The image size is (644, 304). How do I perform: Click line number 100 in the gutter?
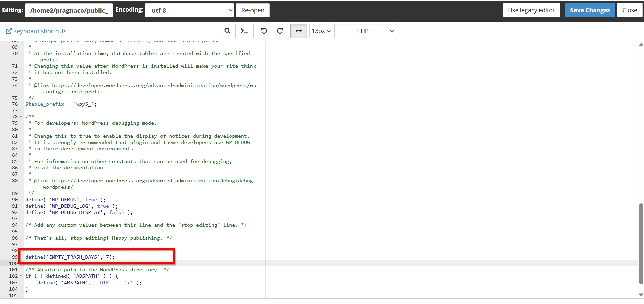point(13,264)
